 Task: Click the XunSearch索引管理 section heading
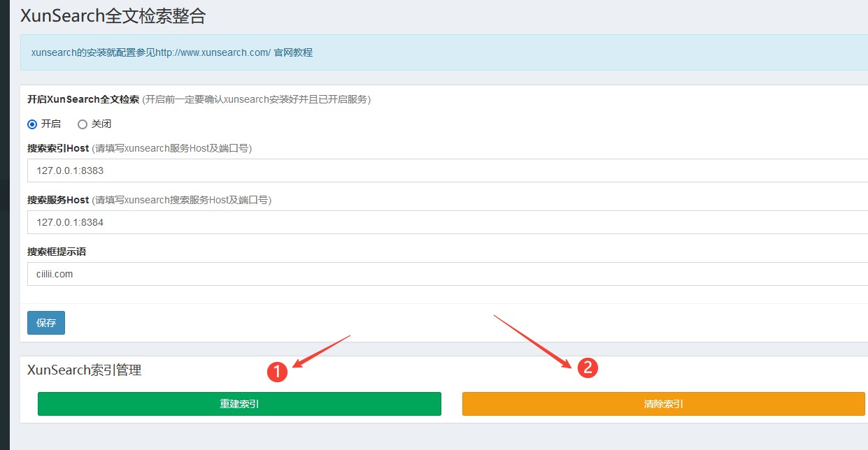[84, 370]
